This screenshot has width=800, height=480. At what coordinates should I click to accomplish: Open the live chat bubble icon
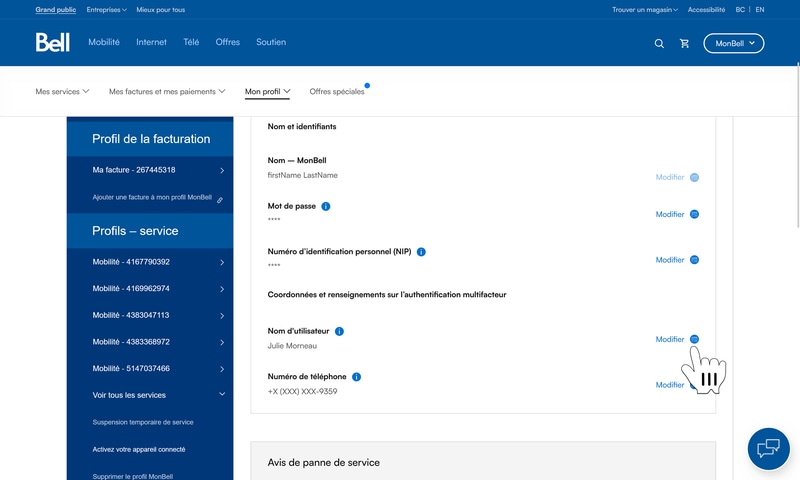click(x=768, y=449)
